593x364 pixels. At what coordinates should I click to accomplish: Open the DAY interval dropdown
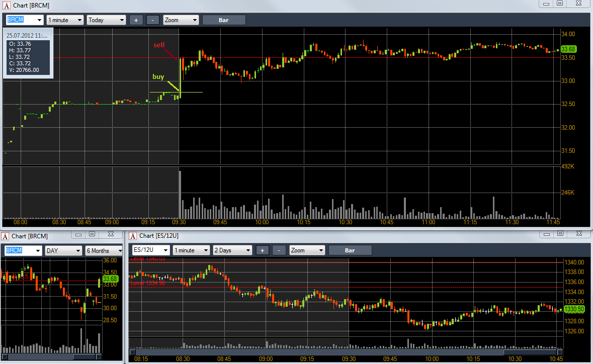(x=63, y=250)
